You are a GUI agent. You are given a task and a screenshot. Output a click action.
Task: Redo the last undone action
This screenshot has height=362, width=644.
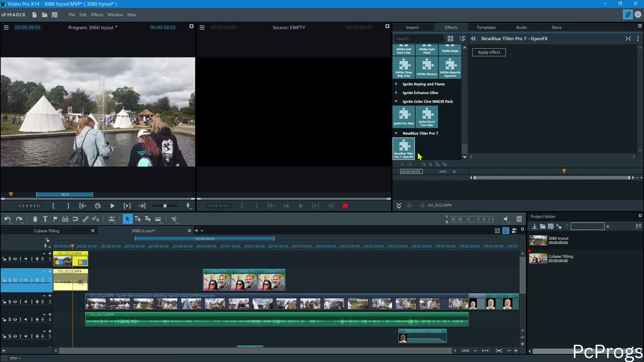click(x=19, y=219)
